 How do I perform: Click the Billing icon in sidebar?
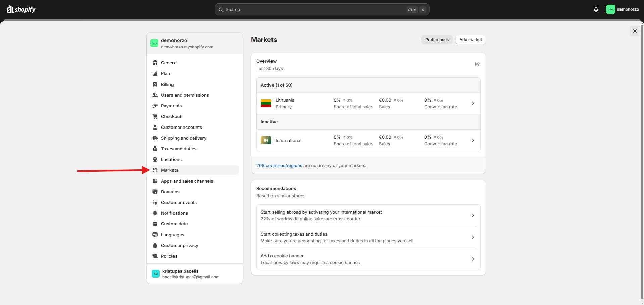coord(155,84)
